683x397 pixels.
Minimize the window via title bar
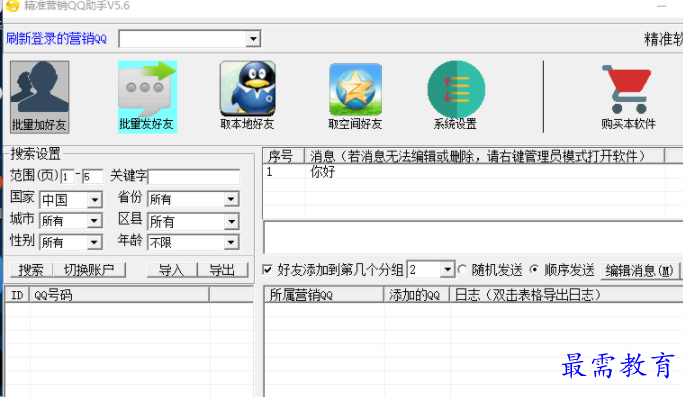point(661,6)
